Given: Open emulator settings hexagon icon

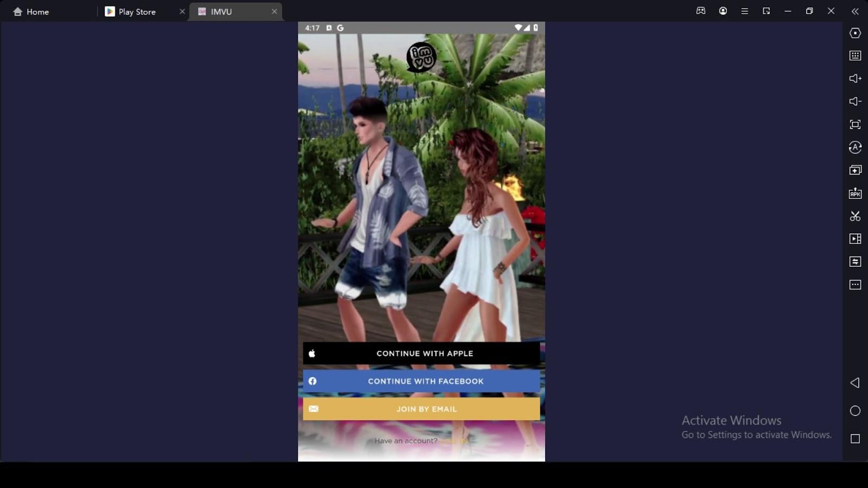Looking at the screenshot, I should pos(855,33).
